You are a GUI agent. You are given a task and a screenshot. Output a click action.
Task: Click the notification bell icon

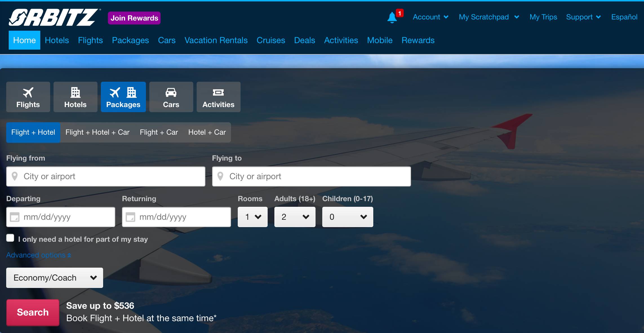pyautogui.click(x=392, y=17)
